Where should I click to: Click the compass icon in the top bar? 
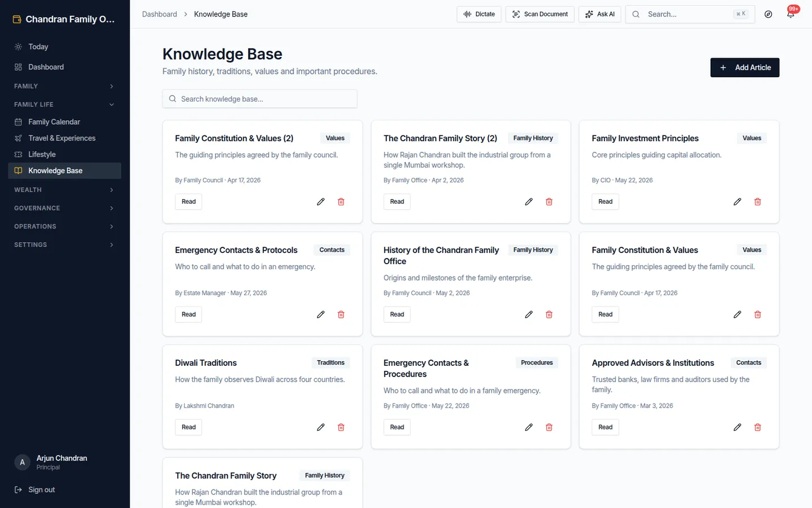pyautogui.click(x=768, y=14)
